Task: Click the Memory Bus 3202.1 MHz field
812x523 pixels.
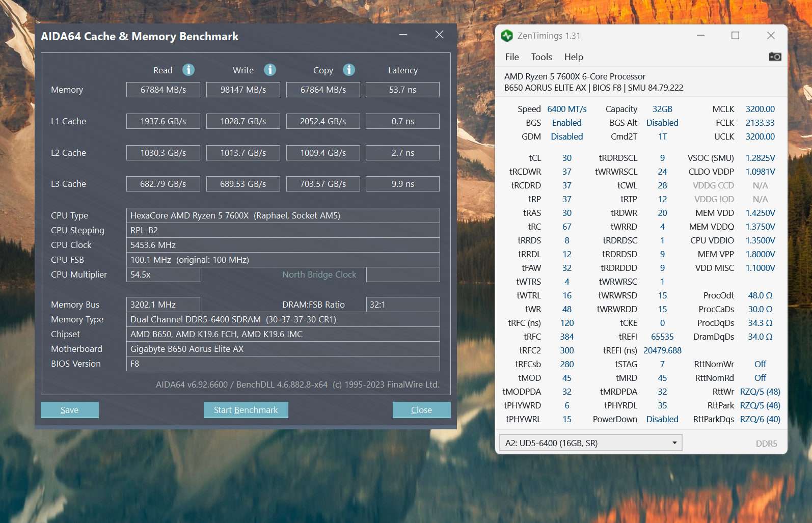Action: 163,305
